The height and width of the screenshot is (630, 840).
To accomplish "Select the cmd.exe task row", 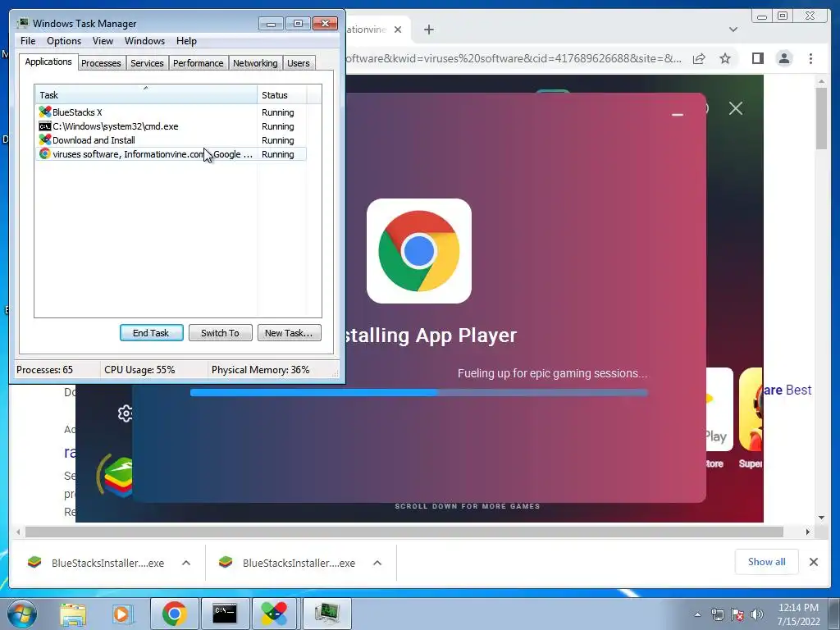I will pos(171,126).
